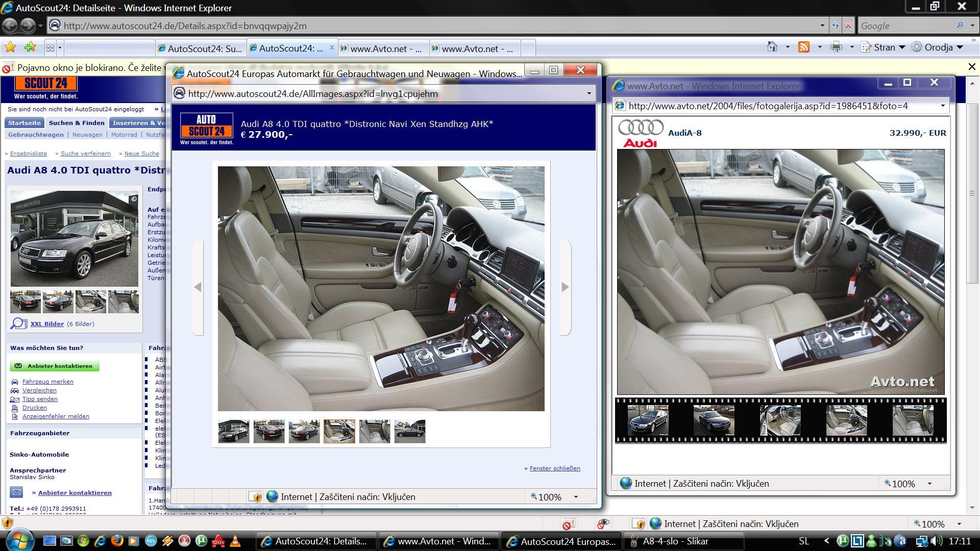Expand the Quick Tabs tab list arrow

(x=60, y=48)
